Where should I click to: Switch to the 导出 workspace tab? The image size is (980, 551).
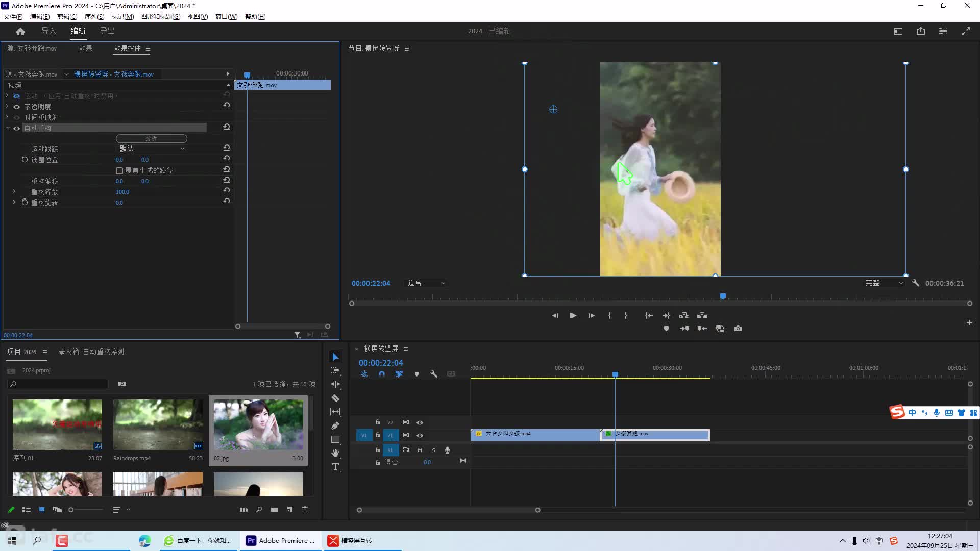click(x=107, y=31)
